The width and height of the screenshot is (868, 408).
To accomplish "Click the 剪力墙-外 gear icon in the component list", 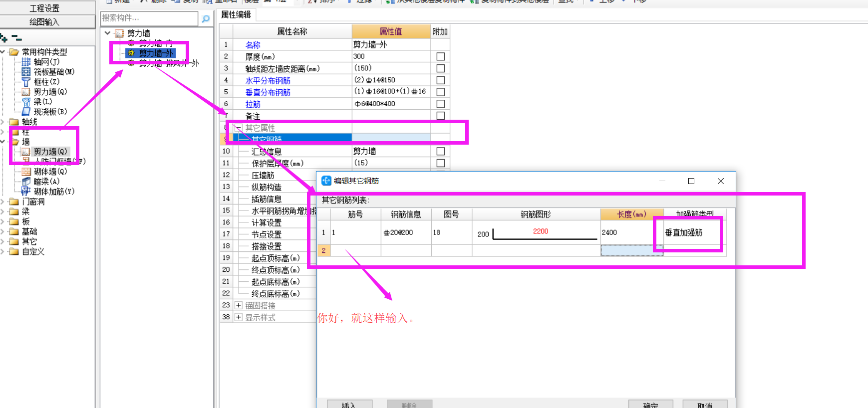I will click(131, 53).
